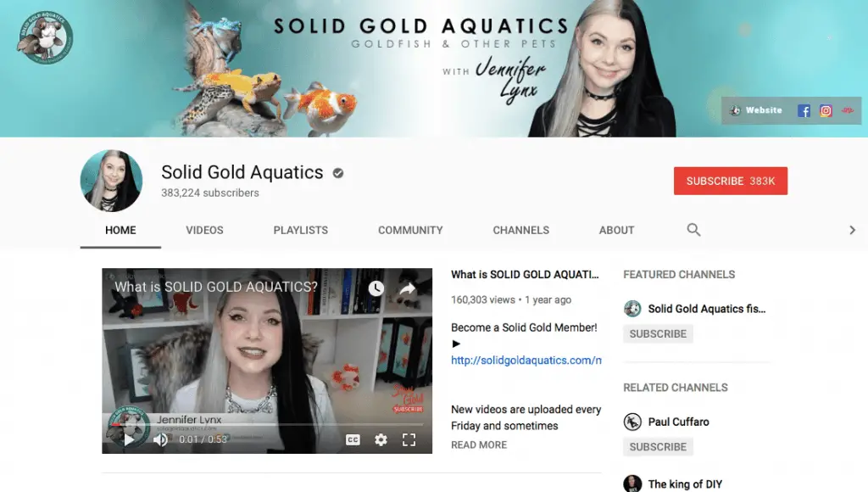Click the Facebook icon in banner
The image size is (868, 492).
click(x=804, y=111)
